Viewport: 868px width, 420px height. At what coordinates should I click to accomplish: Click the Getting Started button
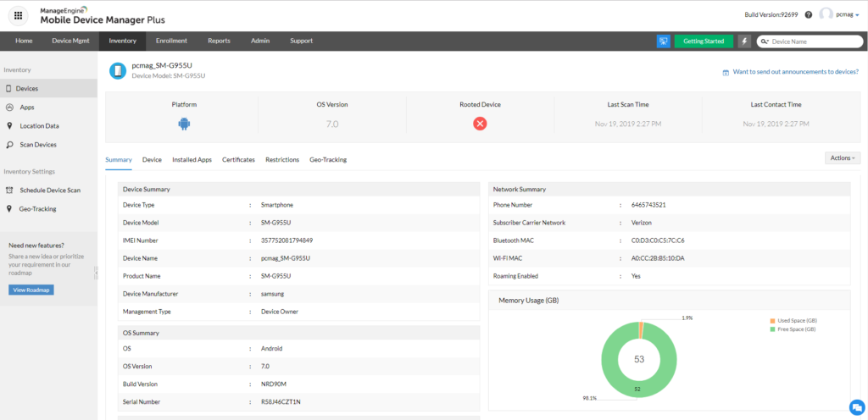[704, 41]
